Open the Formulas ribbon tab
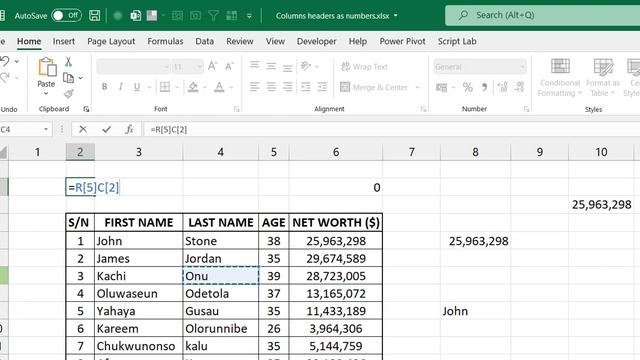Screen dimensions: 640x360 (165, 41)
